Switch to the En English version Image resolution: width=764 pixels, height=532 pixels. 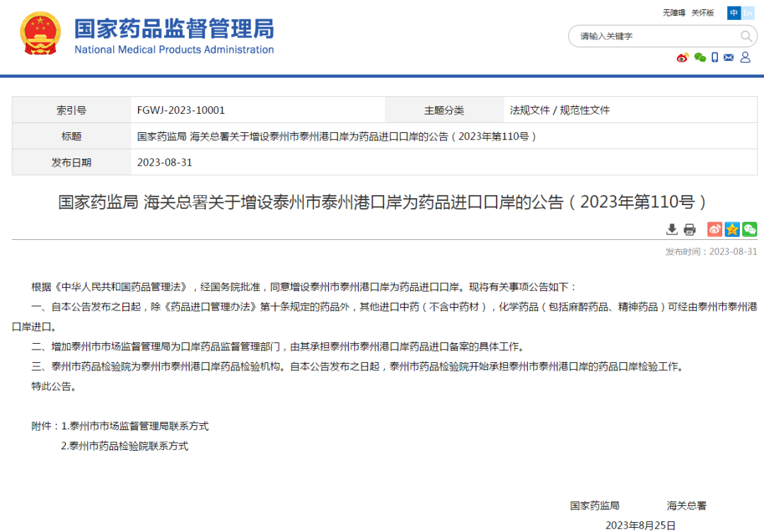(x=748, y=13)
